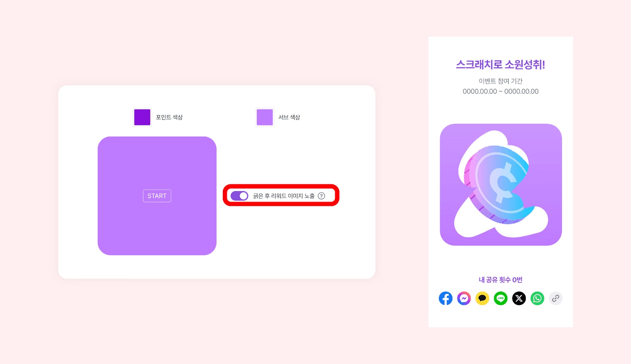Viewport: 631px width, 364px height.
Task: Share via the Facebook icon
Action: (446, 298)
